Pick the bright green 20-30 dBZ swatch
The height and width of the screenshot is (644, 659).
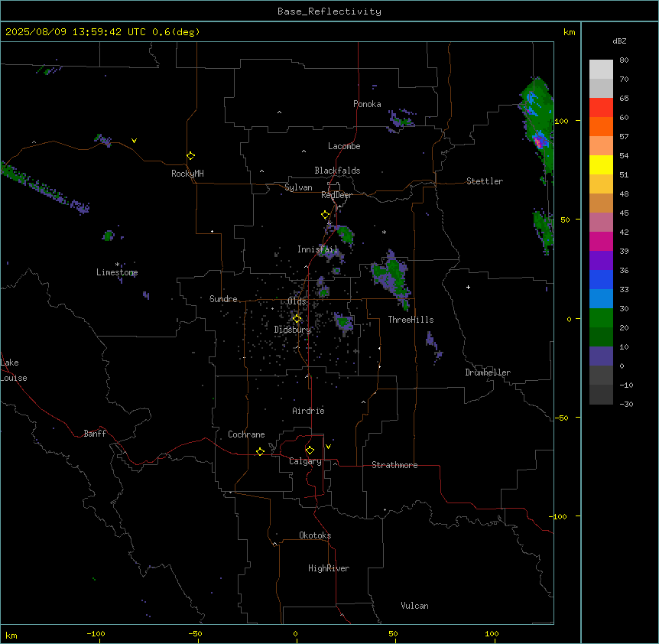click(601, 318)
